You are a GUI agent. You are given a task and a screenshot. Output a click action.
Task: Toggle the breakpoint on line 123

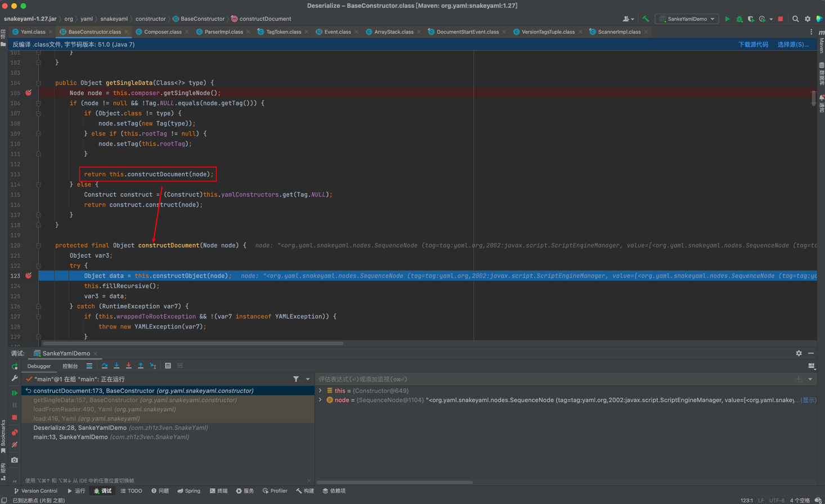(x=29, y=276)
